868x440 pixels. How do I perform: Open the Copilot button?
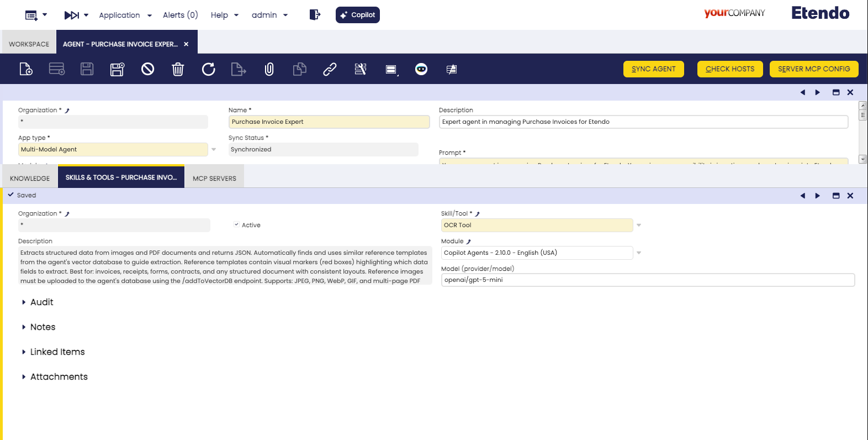click(358, 15)
